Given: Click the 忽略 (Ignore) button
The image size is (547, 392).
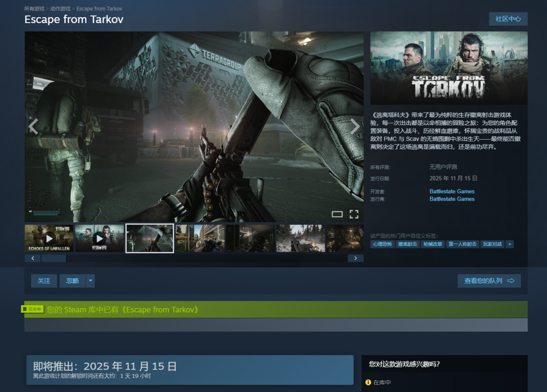Looking at the screenshot, I should tap(72, 281).
